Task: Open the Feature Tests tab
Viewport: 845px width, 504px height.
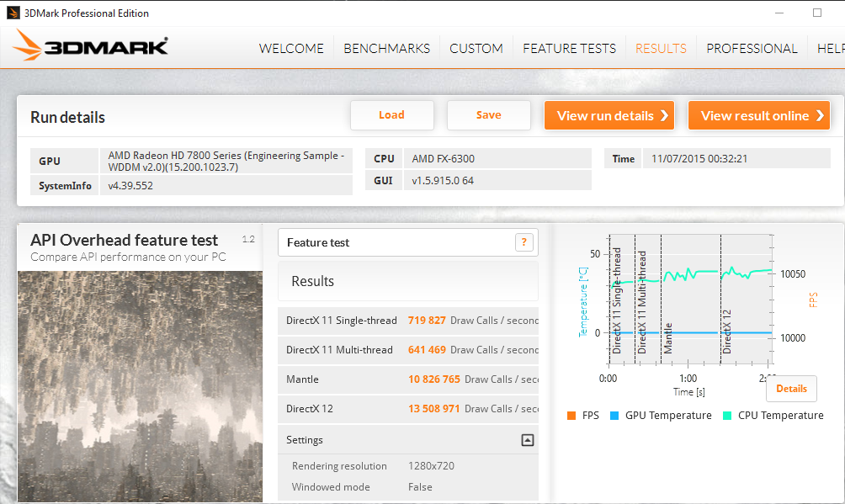Action: click(569, 48)
